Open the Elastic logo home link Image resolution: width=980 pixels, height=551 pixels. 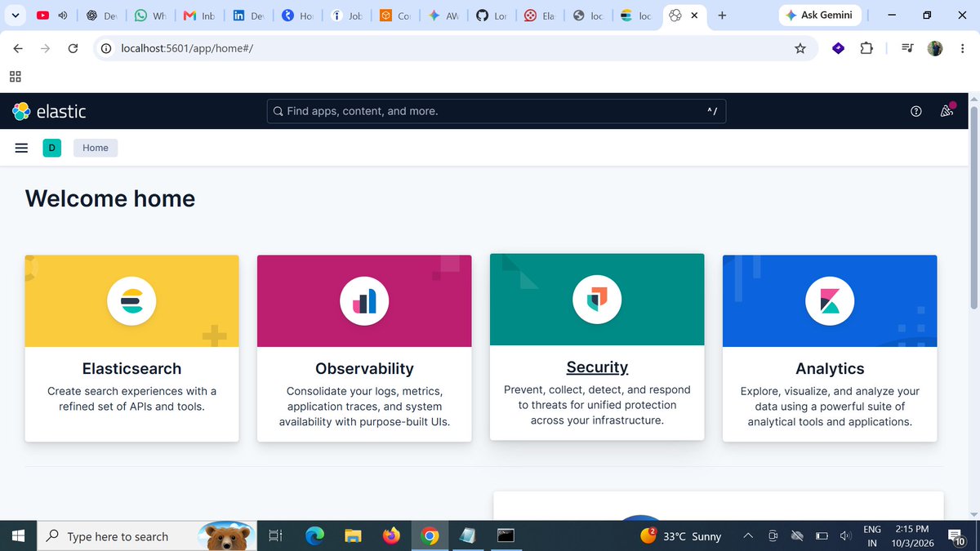[49, 111]
